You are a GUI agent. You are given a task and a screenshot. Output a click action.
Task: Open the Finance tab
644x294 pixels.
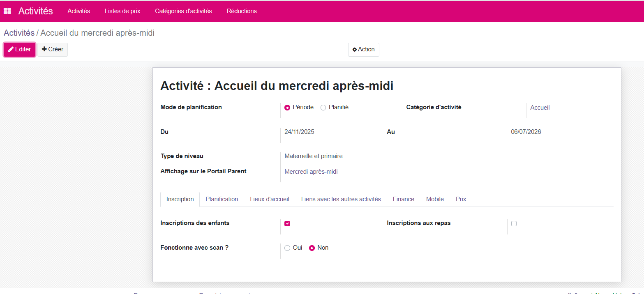point(403,199)
